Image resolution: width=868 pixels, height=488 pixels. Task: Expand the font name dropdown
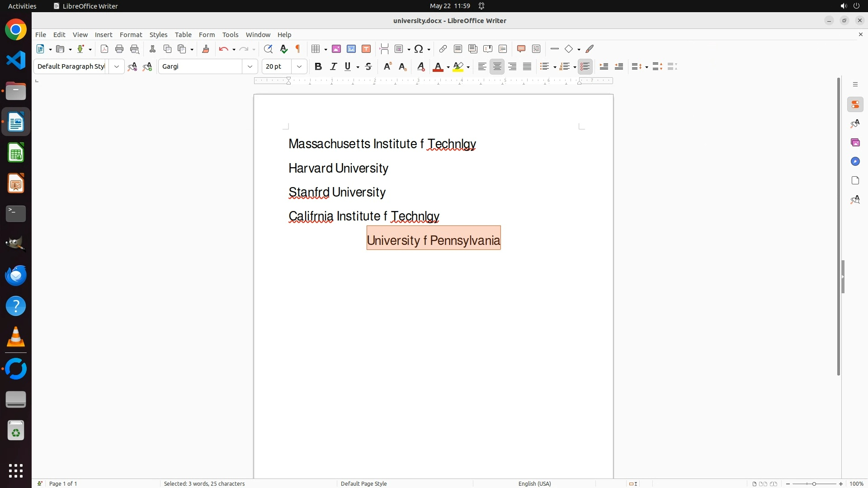250,66
